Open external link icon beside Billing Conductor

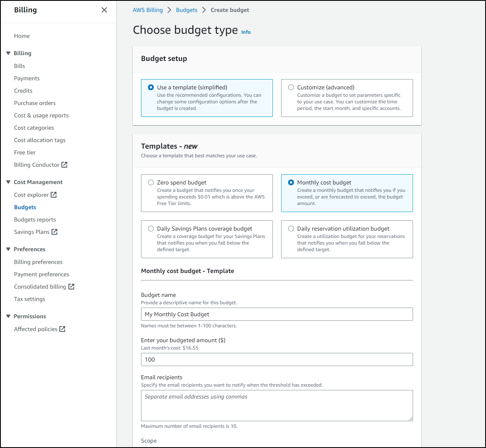coord(64,165)
